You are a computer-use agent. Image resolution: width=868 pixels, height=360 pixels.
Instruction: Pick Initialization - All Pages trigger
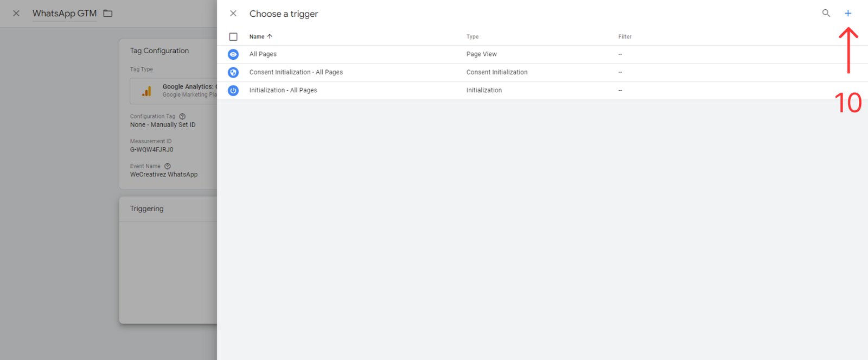tap(283, 91)
